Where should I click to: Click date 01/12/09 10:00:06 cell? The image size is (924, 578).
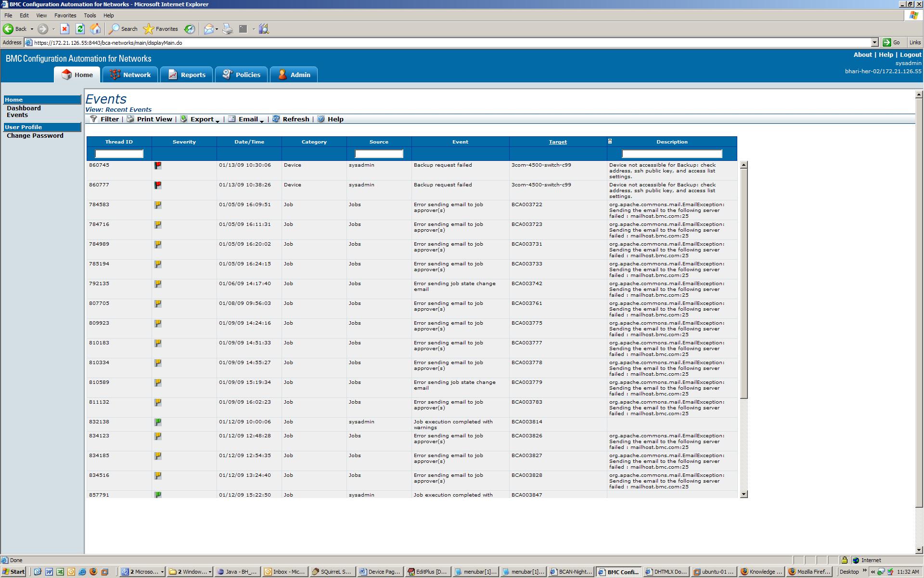click(244, 421)
